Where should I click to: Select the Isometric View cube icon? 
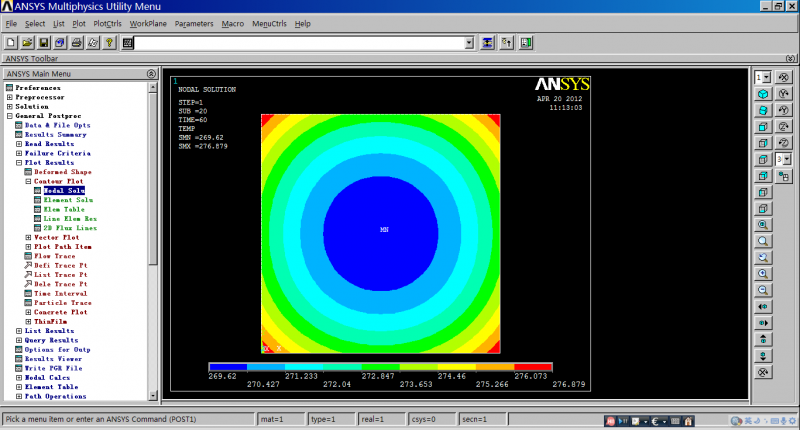click(x=763, y=94)
